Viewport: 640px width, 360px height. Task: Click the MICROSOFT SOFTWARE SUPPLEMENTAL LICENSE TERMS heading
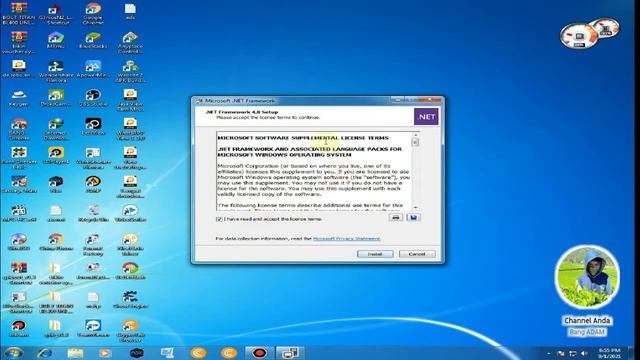[303, 138]
